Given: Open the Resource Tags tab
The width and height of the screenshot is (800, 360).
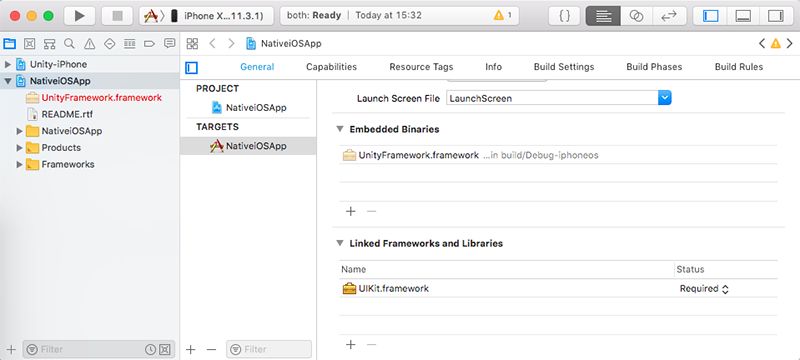Looking at the screenshot, I should click(421, 67).
